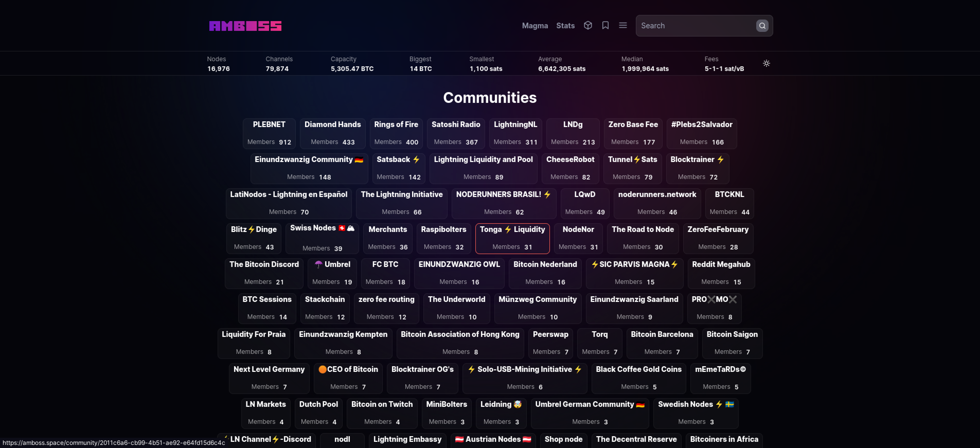Image resolution: width=980 pixels, height=448 pixels.
Task: Focus the Search input field
Action: (x=696, y=26)
